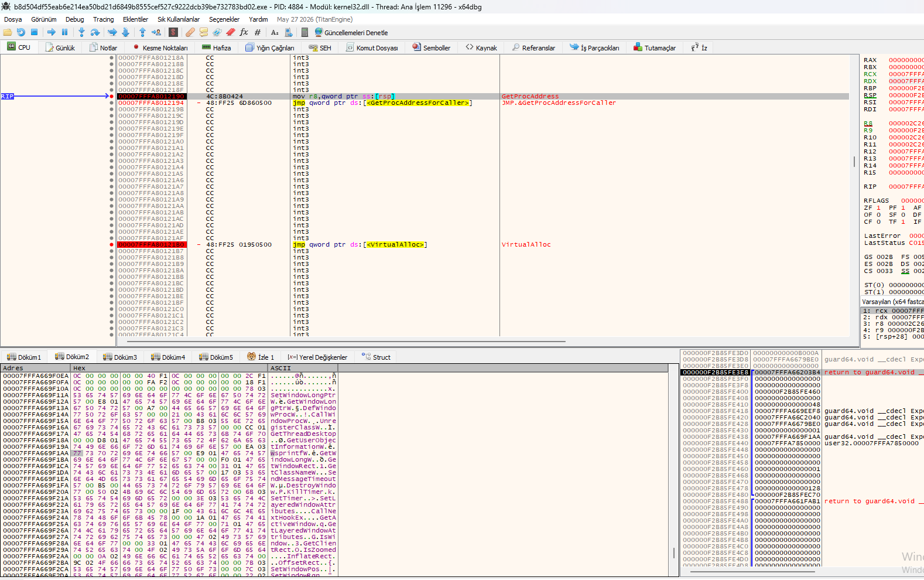Step over the current instruction
The height and width of the screenshot is (580, 924).
point(95,32)
